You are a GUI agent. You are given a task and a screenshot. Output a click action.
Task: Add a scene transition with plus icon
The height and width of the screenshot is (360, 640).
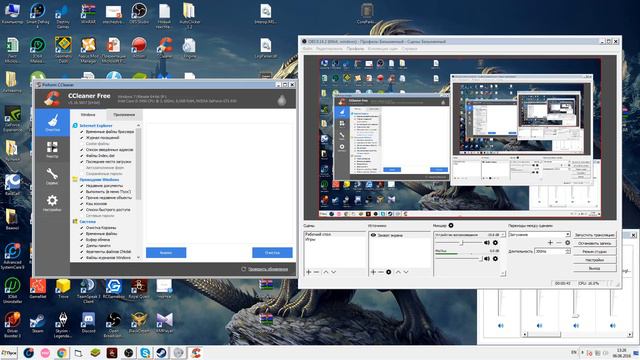550,242
